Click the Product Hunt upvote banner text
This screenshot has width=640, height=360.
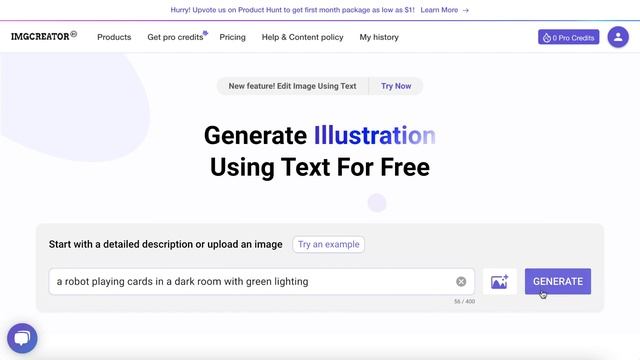pos(292,10)
